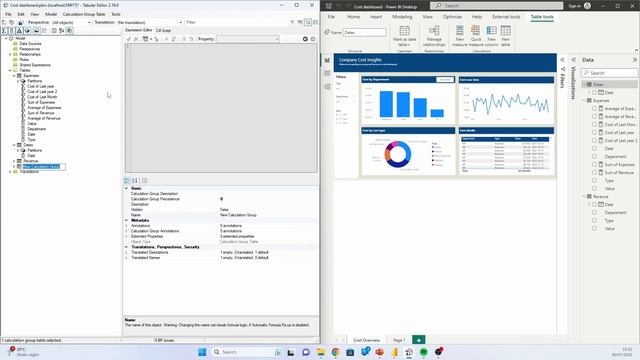
Task: Open Table view in Power BI sidebar
Action: coord(327,73)
